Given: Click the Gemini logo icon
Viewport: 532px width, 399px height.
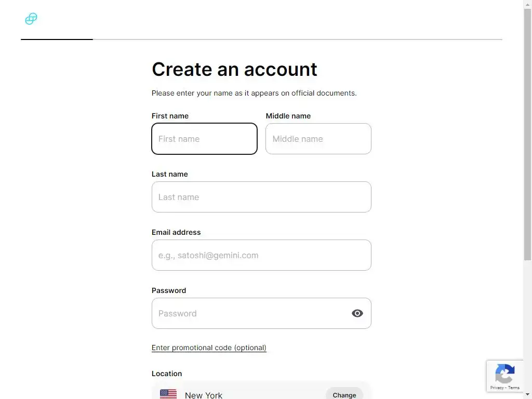Looking at the screenshot, I should tap(31, 19).
